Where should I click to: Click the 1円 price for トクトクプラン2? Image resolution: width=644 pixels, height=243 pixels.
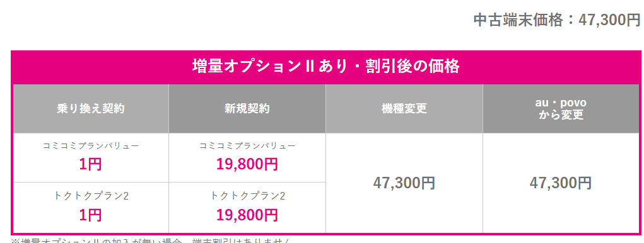pos(91,215)
